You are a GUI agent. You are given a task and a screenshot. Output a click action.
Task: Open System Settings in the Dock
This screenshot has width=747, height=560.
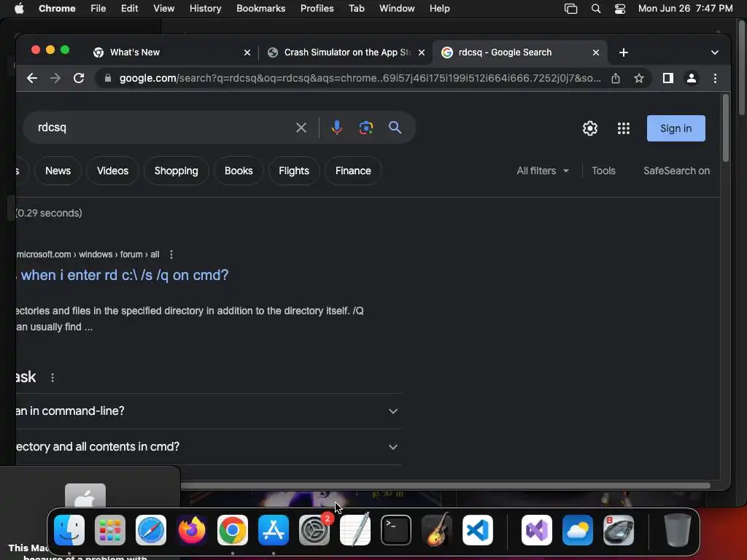[x=314, y=530]
